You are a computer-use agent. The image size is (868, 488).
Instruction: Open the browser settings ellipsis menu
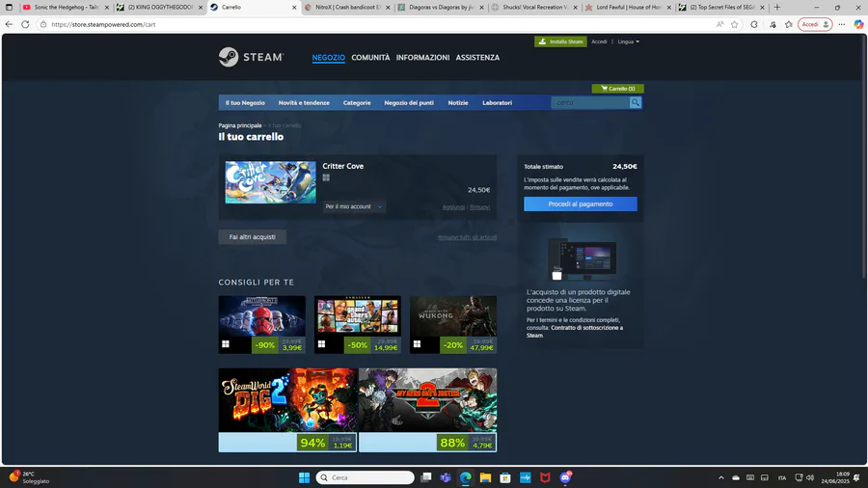[841, 24]
